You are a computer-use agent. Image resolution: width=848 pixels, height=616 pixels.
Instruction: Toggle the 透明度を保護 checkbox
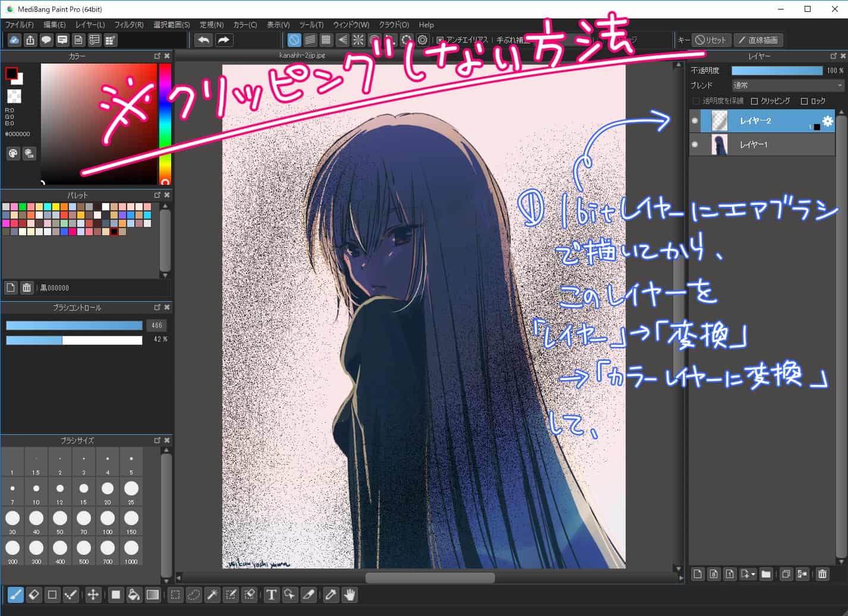[x=696, y=101]
